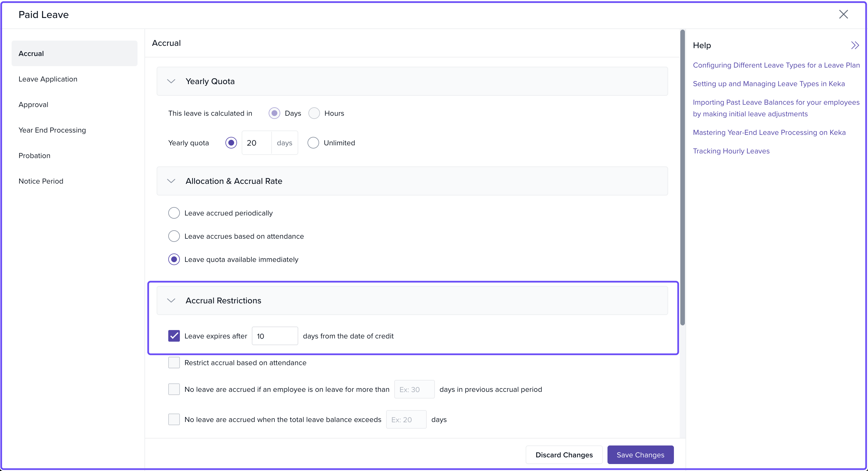Go to the Notice Period tab
The width and height of the screenshot is (868, 471).
click(41, 181)
